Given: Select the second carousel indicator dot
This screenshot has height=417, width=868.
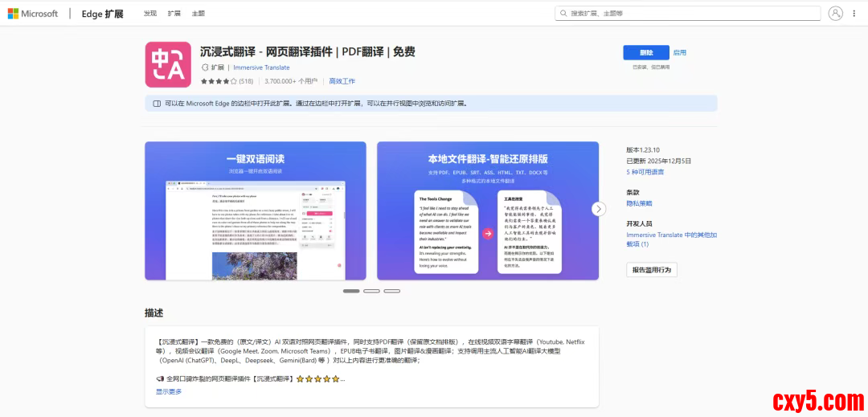Looking at the screenshot, I should click(371, 291).
